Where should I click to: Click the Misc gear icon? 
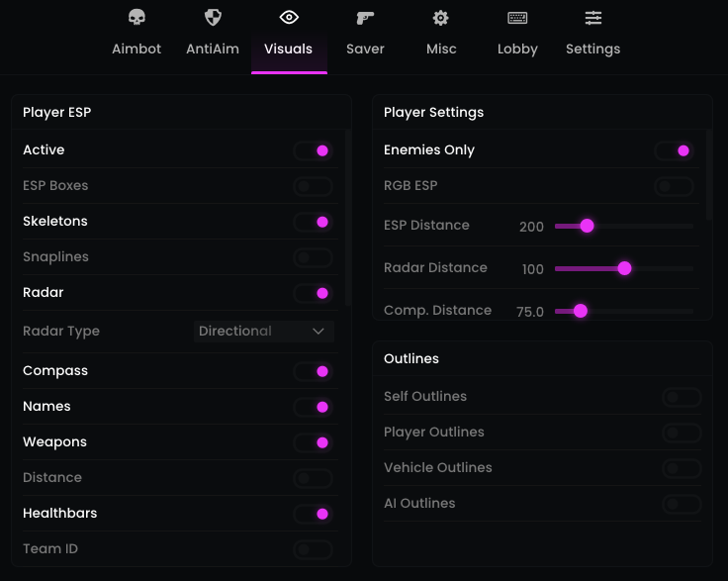[441, 18]
